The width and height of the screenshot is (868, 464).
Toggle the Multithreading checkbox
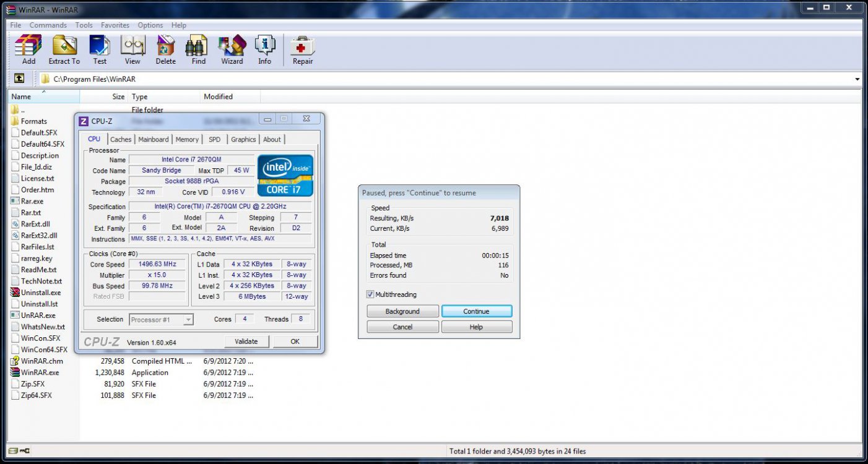tap(370, 294)
